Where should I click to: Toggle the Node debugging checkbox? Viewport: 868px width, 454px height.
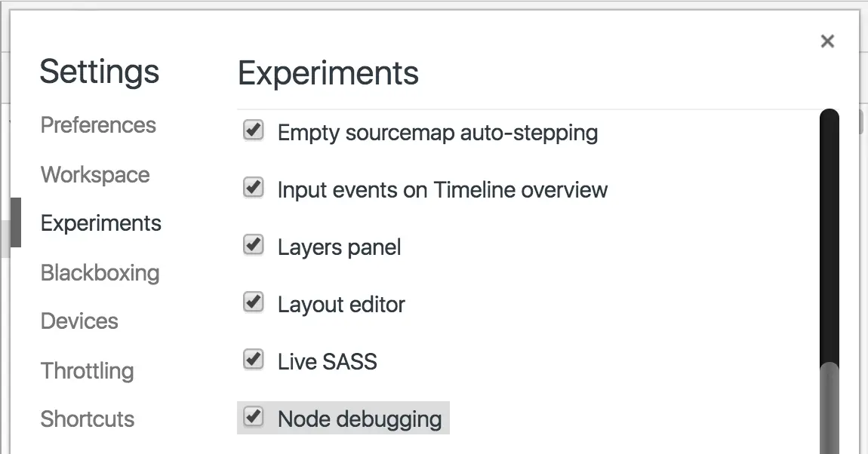[x=254, y=416]
